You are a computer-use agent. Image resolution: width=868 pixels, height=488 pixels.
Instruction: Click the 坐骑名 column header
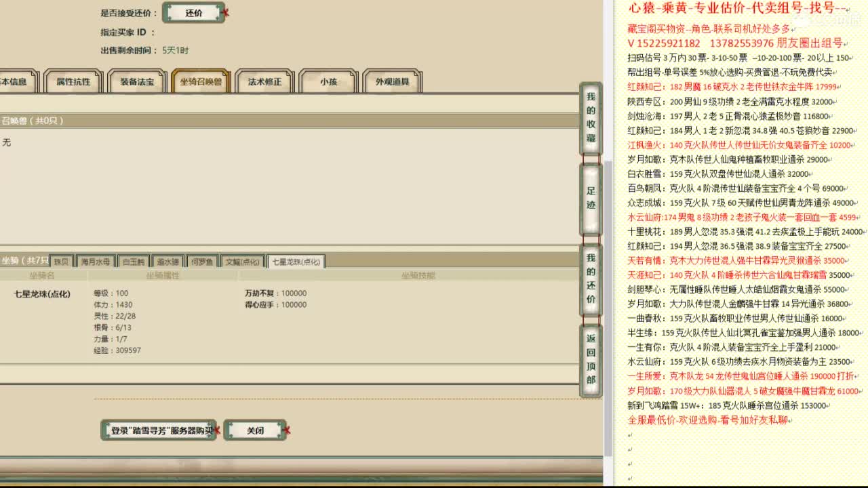(42, 276)
